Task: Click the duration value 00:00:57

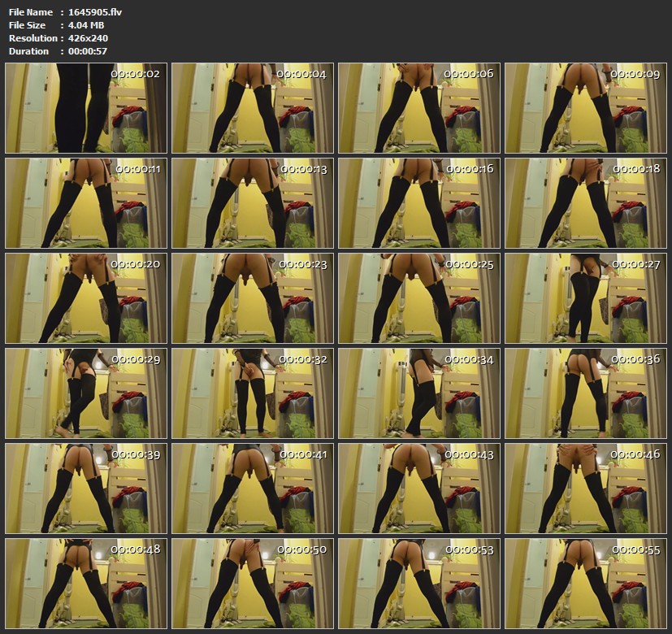Action: click(89, 51)
